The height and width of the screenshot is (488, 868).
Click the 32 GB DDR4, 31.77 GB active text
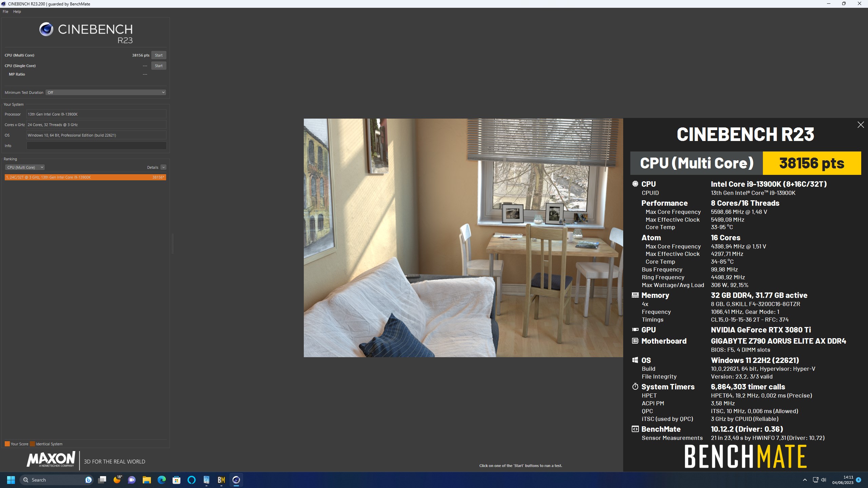tap(759, 295)
